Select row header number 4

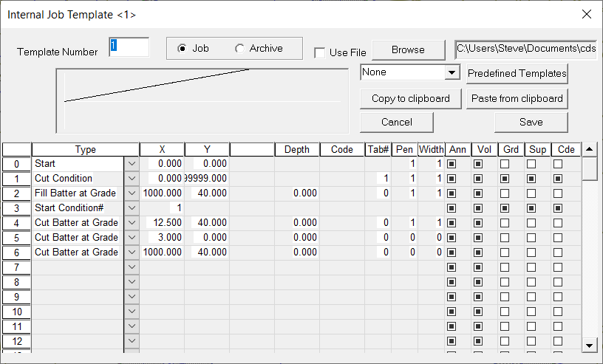coord(16,222)
